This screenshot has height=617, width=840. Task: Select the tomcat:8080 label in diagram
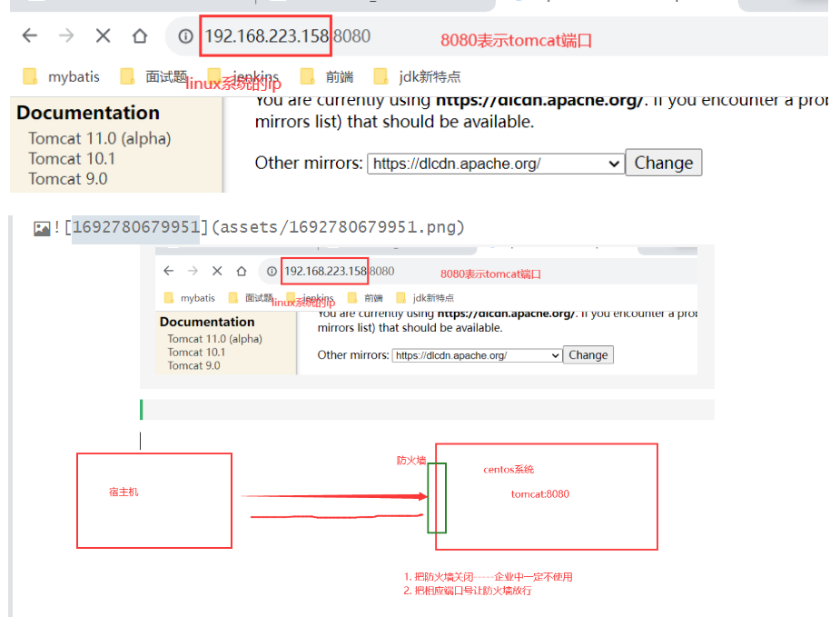(x=540, y=494)
